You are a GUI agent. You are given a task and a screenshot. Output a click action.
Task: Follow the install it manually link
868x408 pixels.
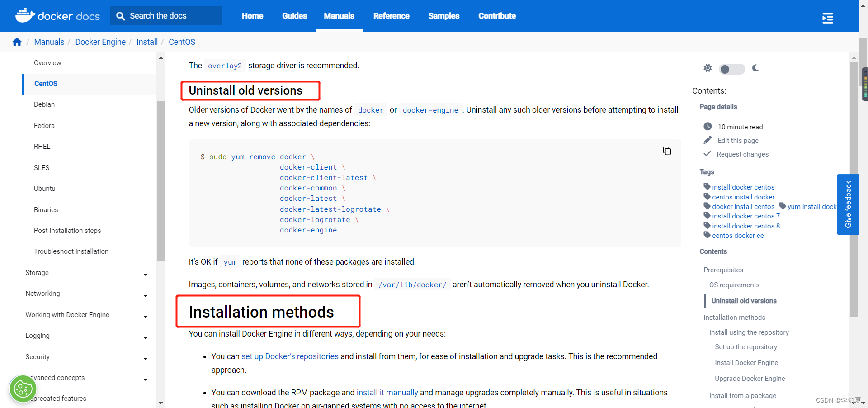coord(387,393)
